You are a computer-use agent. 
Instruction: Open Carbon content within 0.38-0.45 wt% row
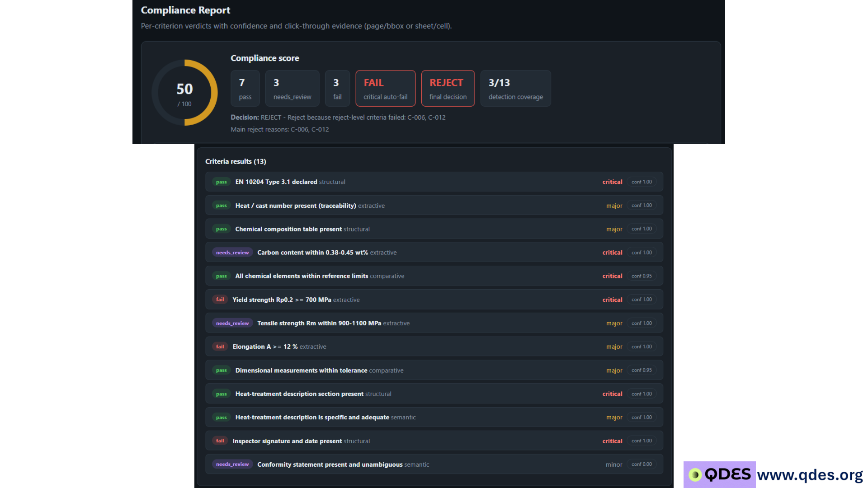tap(434, 252)
